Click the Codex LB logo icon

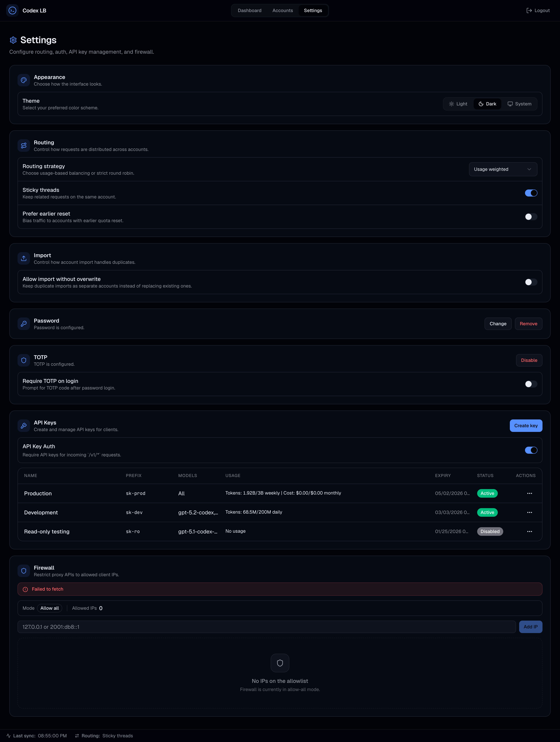12,10
